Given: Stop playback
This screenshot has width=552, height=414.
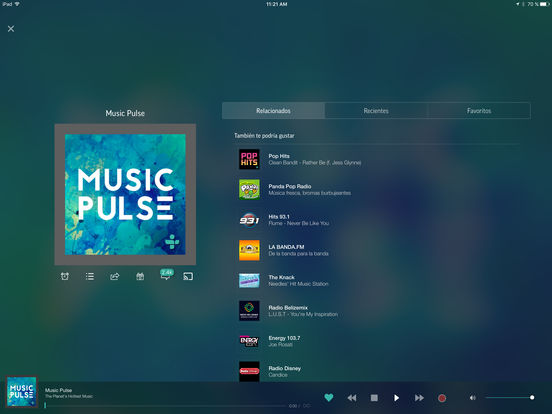Looking at the screenshot, I should click(374, 398).
